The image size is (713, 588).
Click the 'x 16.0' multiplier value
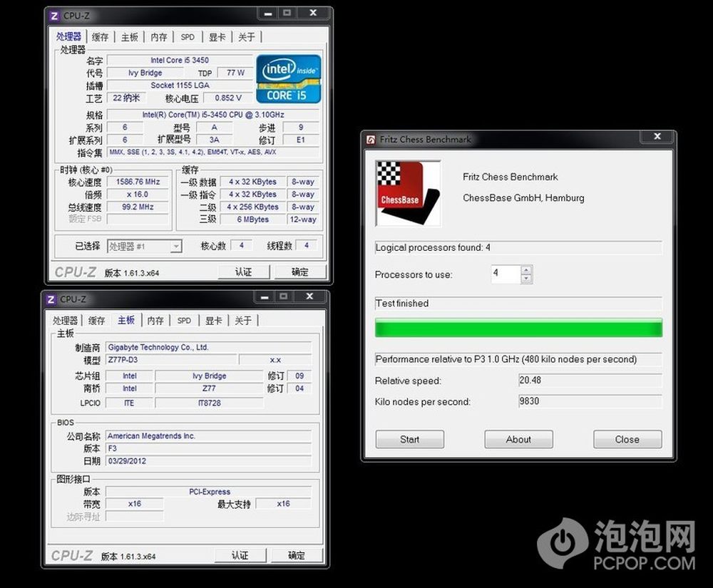tap(138, 195)
